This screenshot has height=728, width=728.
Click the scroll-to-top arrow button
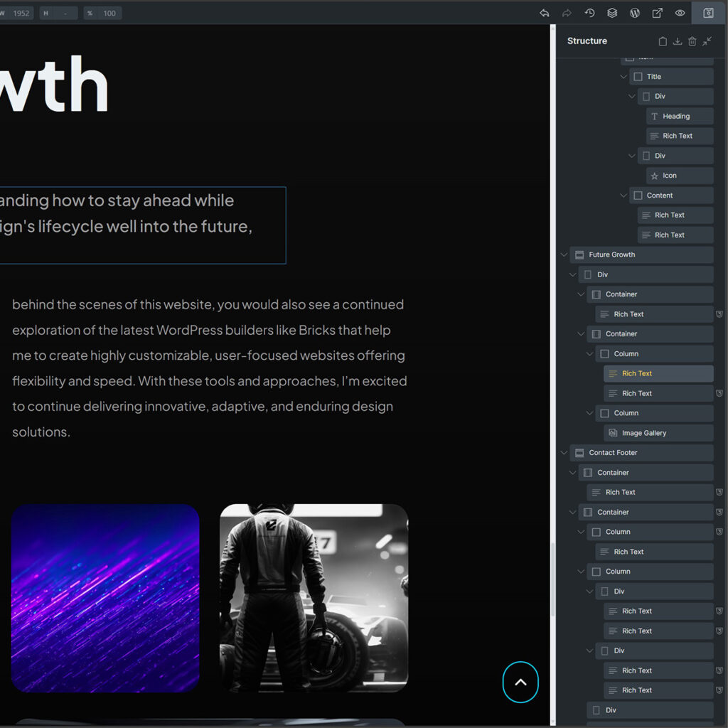(x=520, y=682)
